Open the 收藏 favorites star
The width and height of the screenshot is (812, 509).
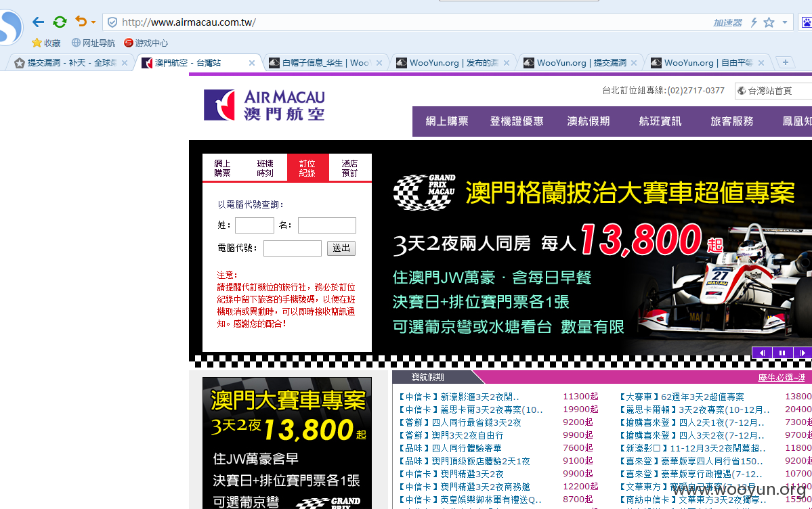46,43
